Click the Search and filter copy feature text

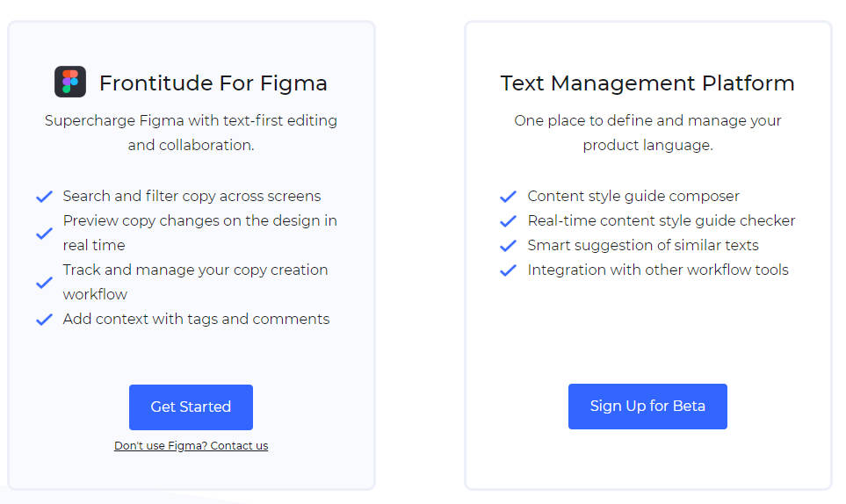(x=192, y=197)
